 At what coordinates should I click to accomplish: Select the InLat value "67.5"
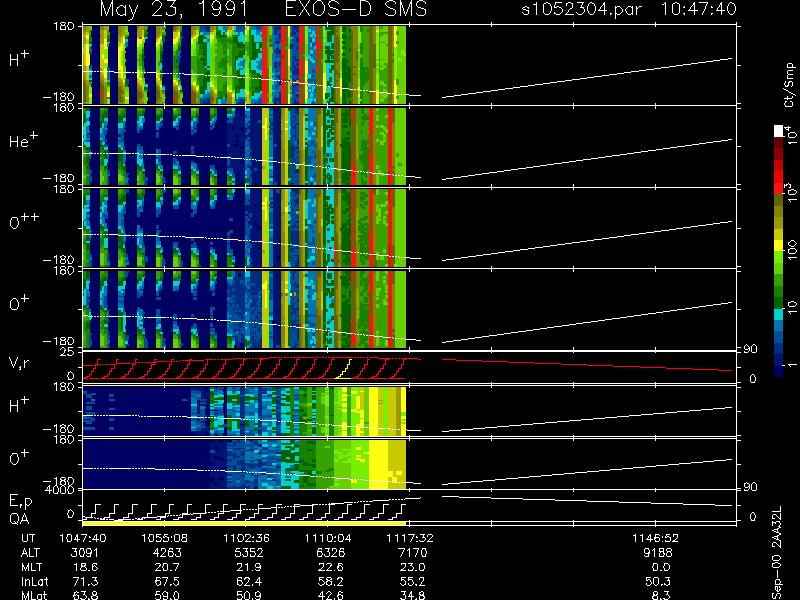(x=165, y=581)
